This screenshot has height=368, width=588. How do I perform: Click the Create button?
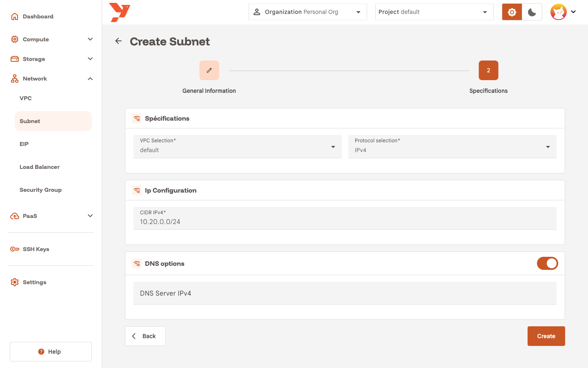coord(546,336)
